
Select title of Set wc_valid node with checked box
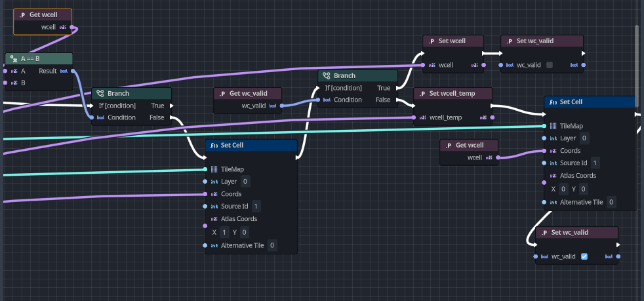tap(570, 232)
